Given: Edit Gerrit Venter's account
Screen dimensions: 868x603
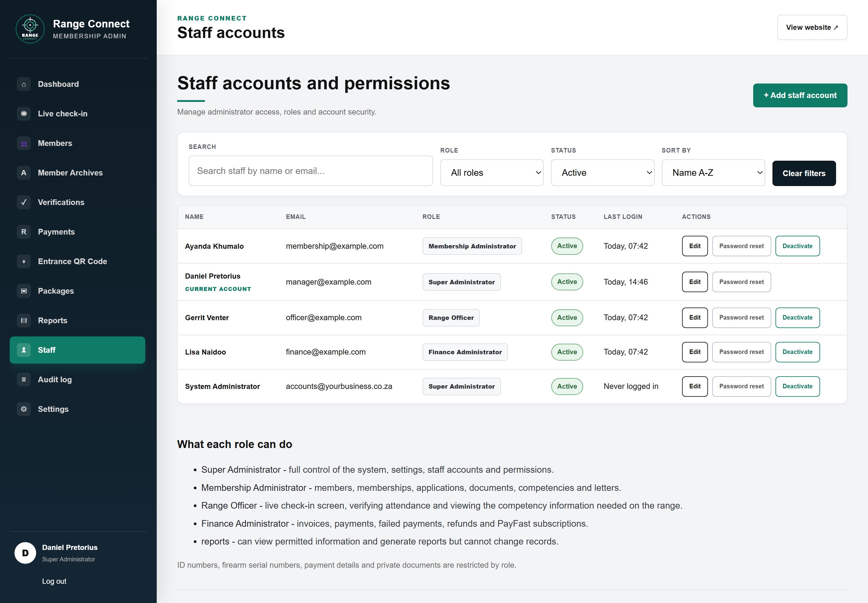Looking at the screenshot, I should (695, 318).
